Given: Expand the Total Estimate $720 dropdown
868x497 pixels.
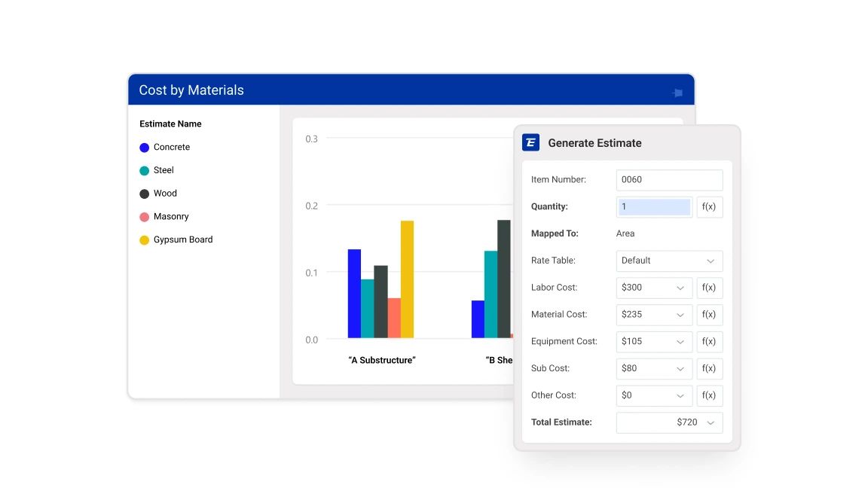Looking at the screenshot, I should click(x=669, y=422).
